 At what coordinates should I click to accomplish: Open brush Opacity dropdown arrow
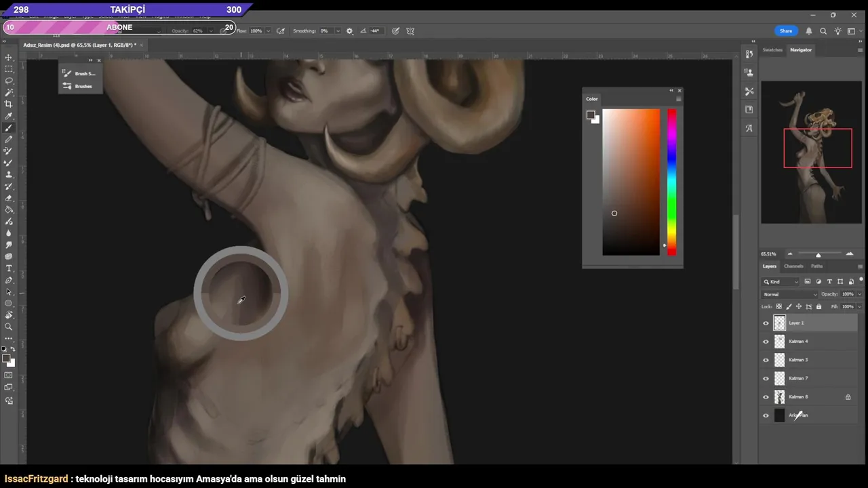(x=211, y=31)
